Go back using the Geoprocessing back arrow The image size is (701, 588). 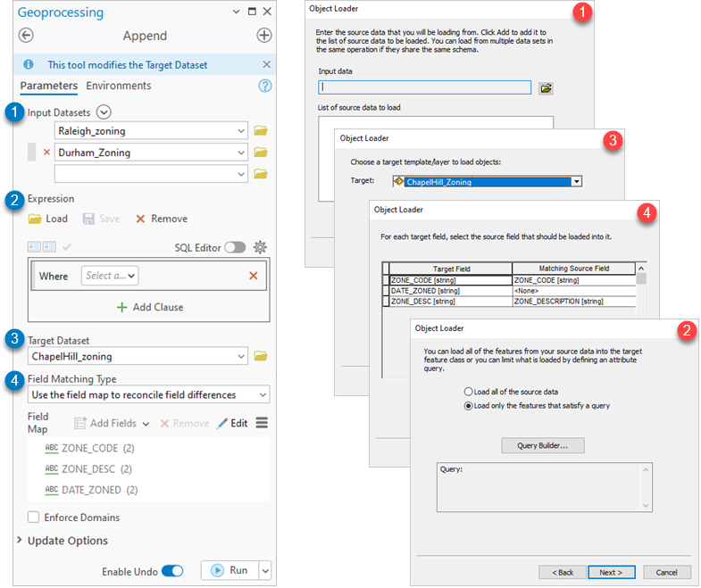tap(26, 36)
